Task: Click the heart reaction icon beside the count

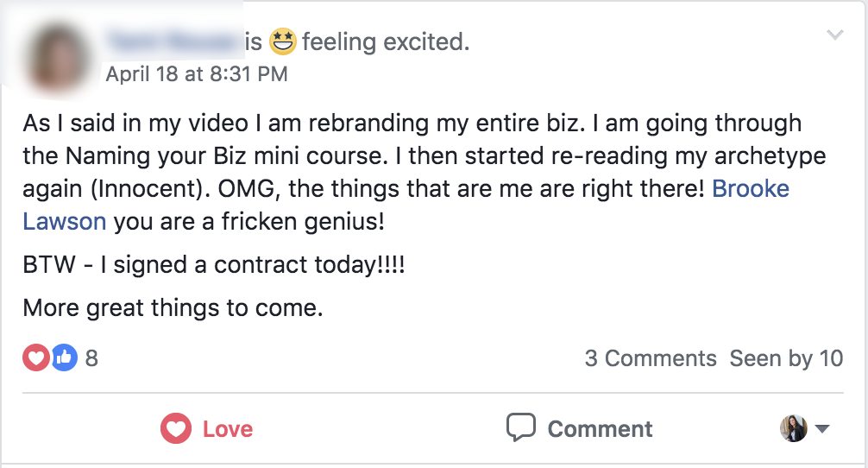Action: (x=36, y=357)
